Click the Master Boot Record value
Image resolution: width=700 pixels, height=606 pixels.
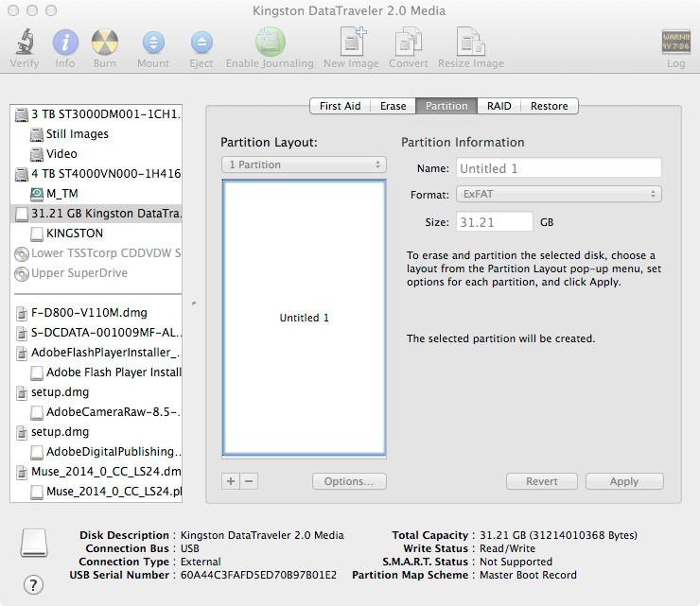pos(528,575)
